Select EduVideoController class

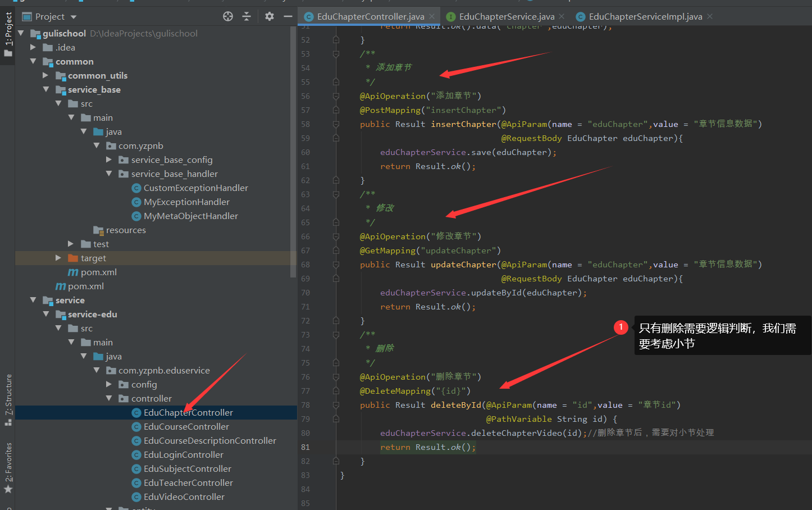(184, 497)
